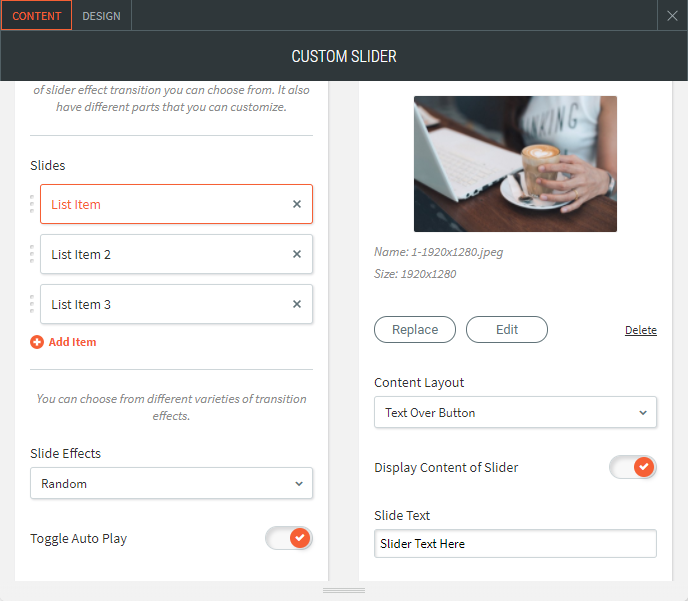Click the drag handle beside List Item
This screenshot has height=601, width=688.
point(32,204)
